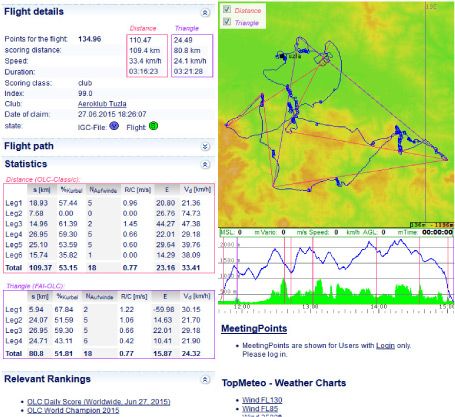Image resolution: width=455 pixels, height=417 pixels.
Task: Open the Aeroklub Tuzla club link
Action: click(x=102, y=104)
